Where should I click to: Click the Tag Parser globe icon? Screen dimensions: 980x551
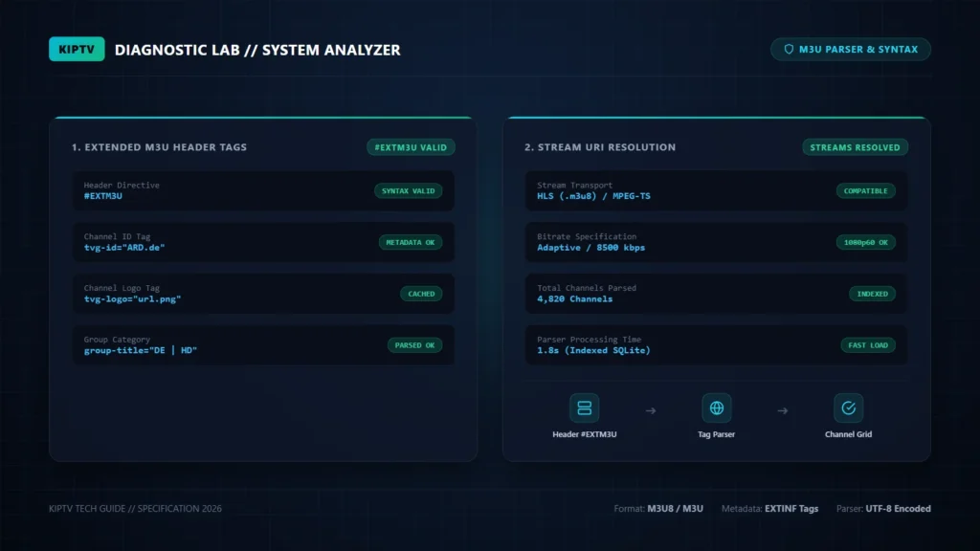[716, 408]
